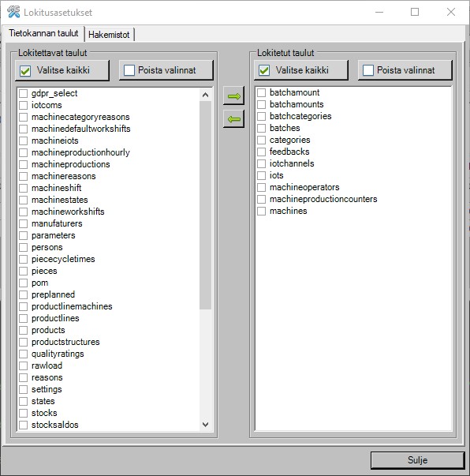Tick the machinestates checkbox

pos(24,200)
